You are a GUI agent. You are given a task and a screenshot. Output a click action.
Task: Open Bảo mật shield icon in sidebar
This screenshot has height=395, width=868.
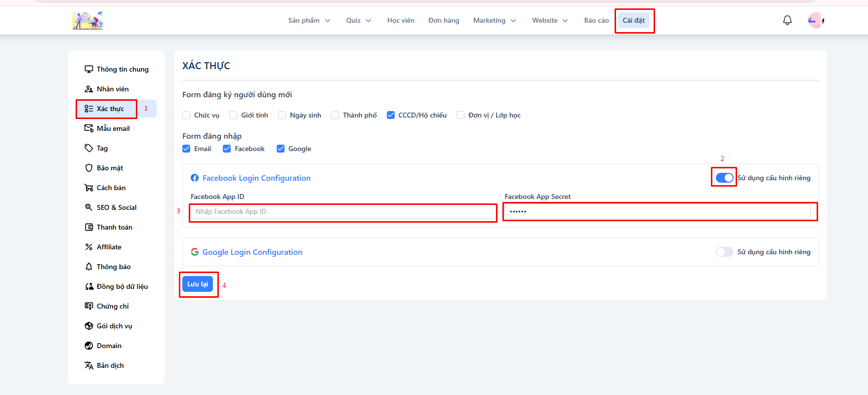89,168
